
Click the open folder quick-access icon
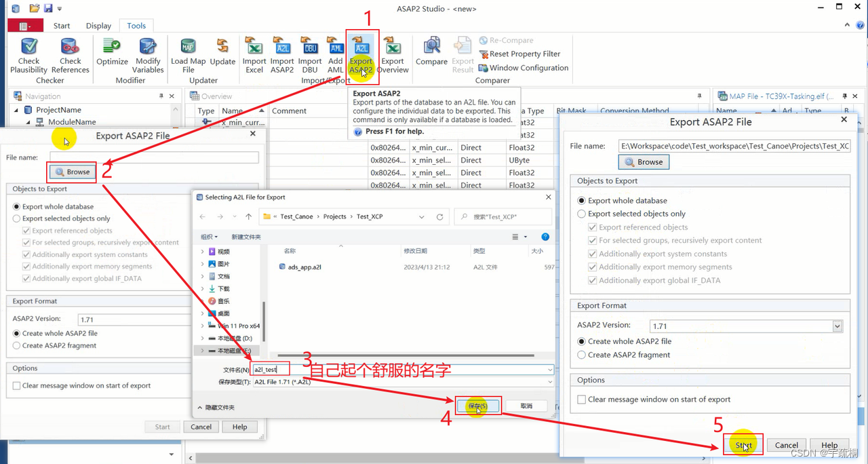click(34, 8)
